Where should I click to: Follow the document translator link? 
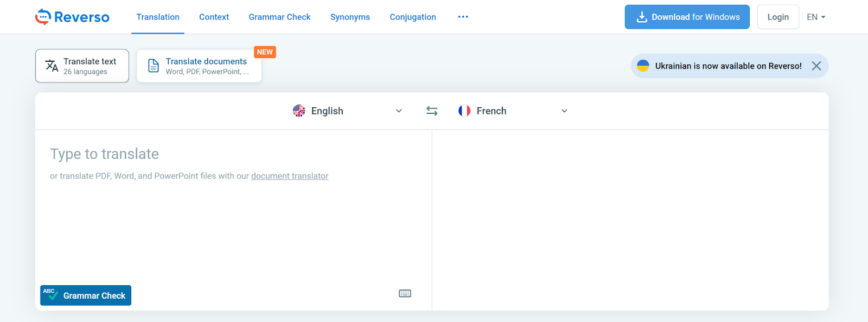[290, 176]
